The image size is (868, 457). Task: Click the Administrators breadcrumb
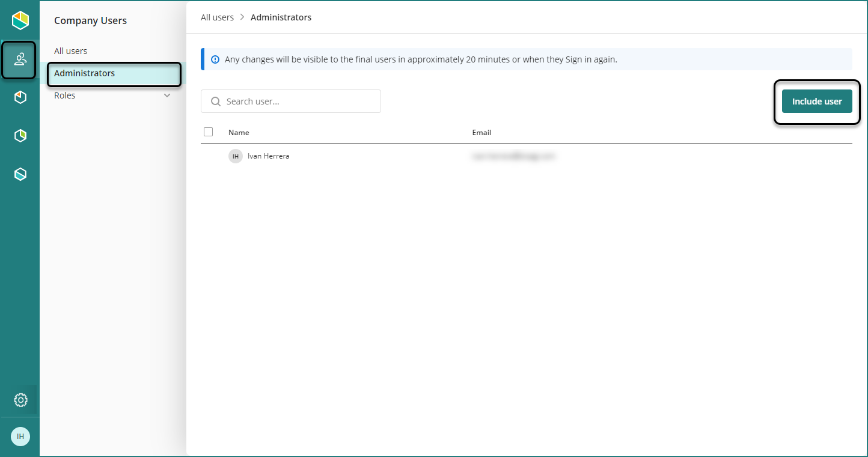tap(281, 17)
